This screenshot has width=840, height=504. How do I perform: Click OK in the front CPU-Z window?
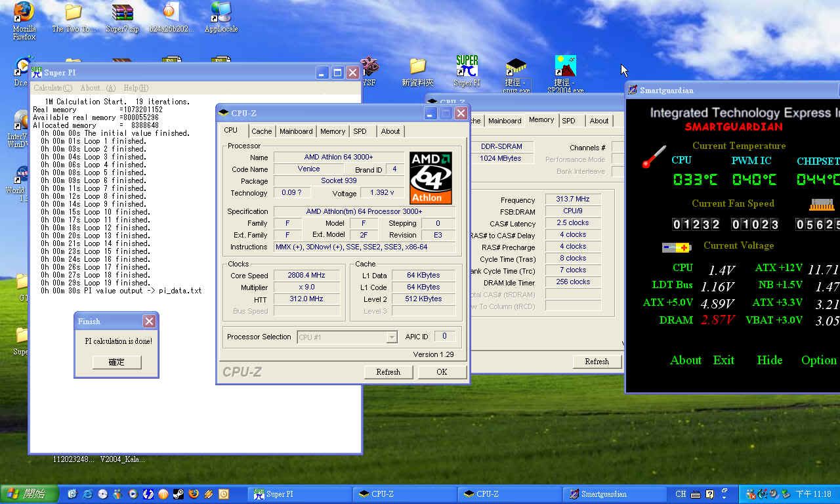[442, 371]
